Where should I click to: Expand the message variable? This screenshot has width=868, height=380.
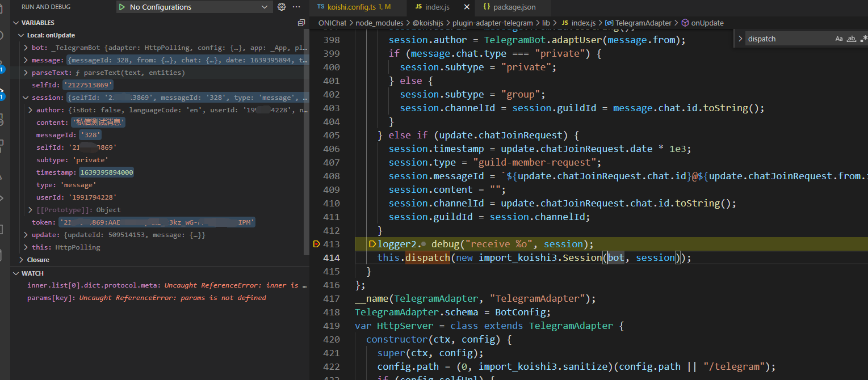click(x=26, y=60)
